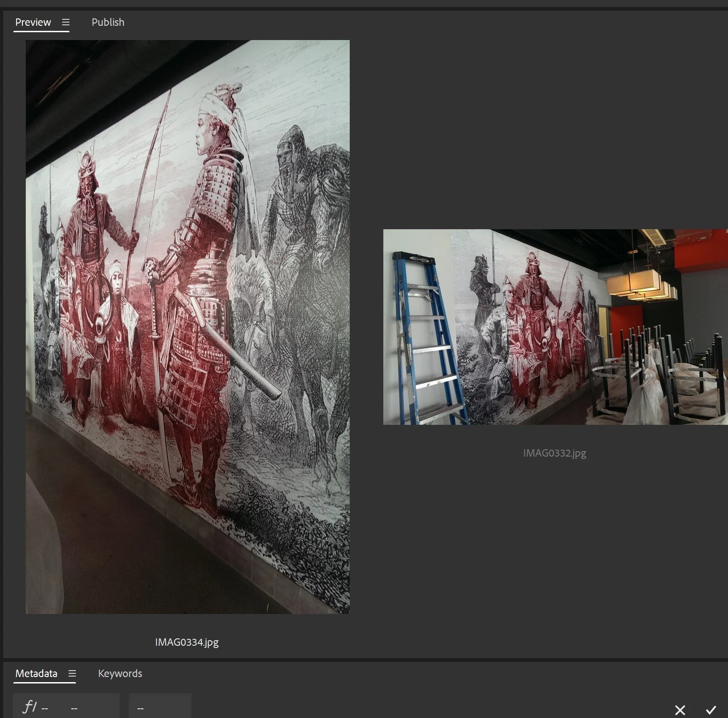Image resolution: width=728 pixels, height=718 pixels.
Task: Select the IMAG0332.jpg preview image
Action: [x=555, y=327]
